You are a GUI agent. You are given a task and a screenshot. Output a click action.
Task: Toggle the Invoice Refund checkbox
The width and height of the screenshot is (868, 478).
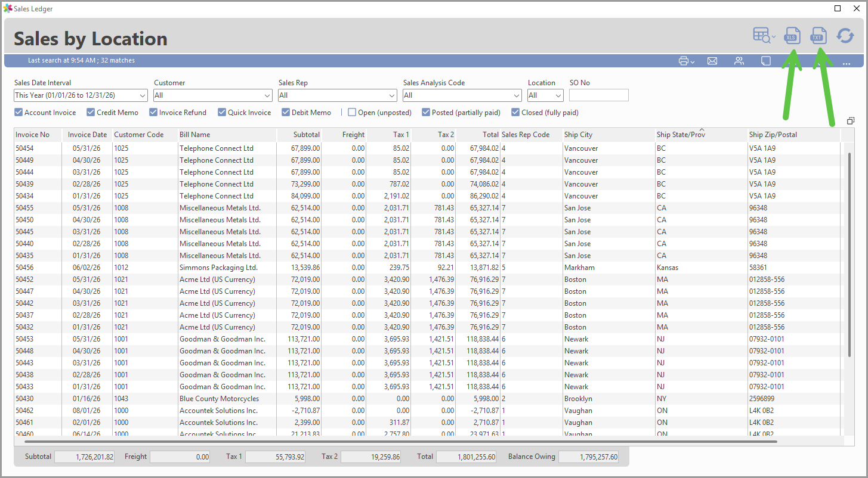(x=153, y=112)
